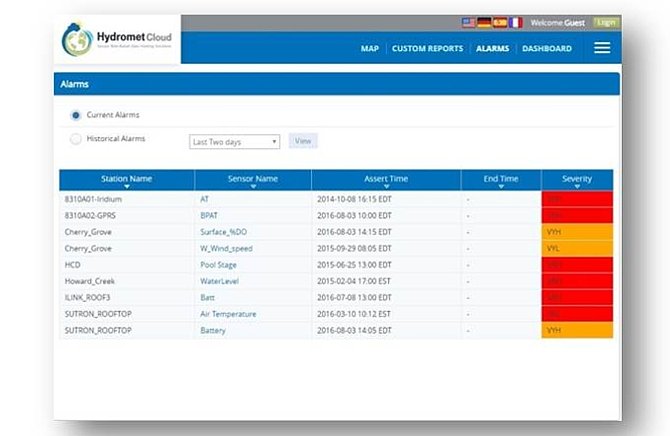
Task: Choose the Spanish flag language icon
Action: tap(499, 22)
